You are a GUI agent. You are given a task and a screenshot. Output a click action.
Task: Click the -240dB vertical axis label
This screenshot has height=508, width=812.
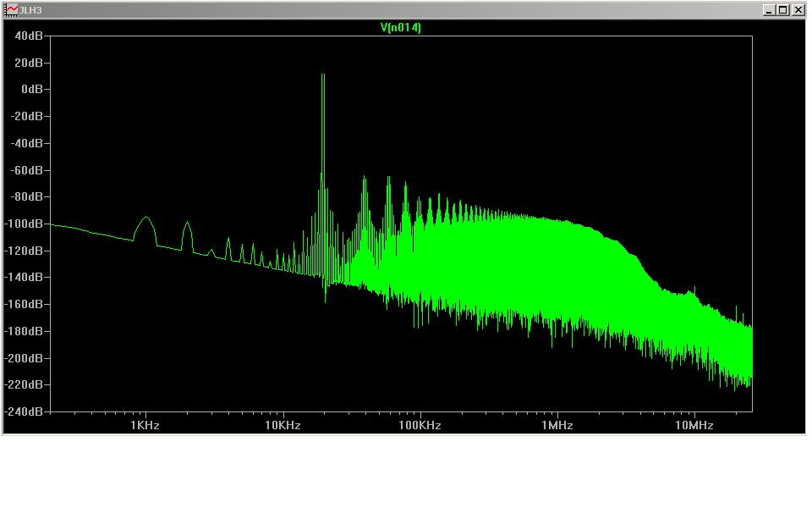(24, 411)
